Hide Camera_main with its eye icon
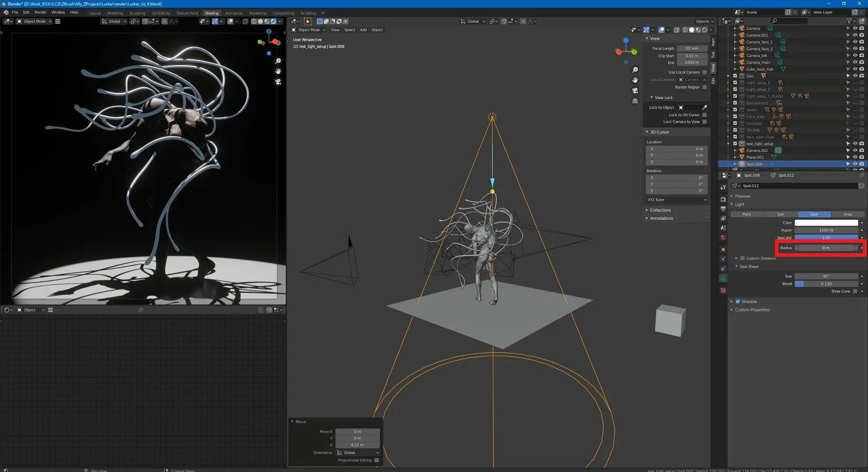The width and height of the screenshot is (868, 472). [x=855, y=63]
